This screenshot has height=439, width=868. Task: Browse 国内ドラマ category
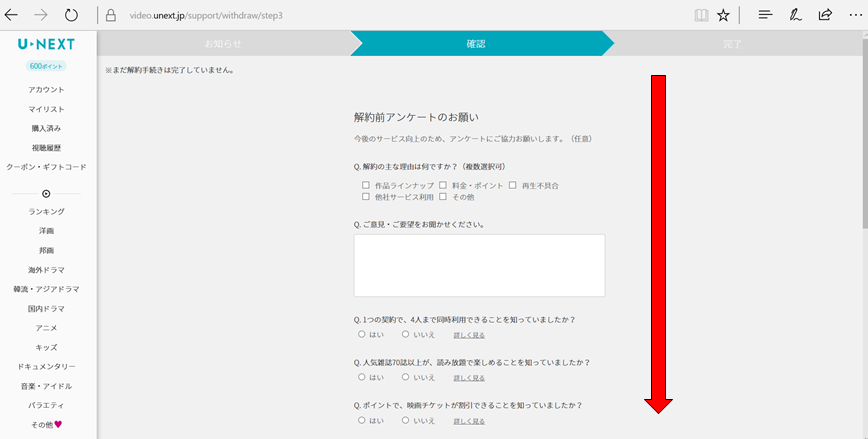coord(46,308)
